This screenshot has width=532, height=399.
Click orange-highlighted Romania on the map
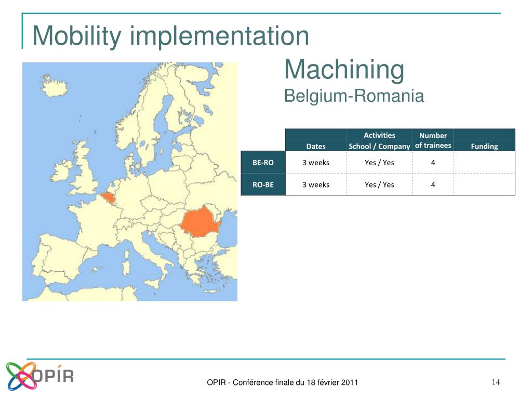[200, 222]
